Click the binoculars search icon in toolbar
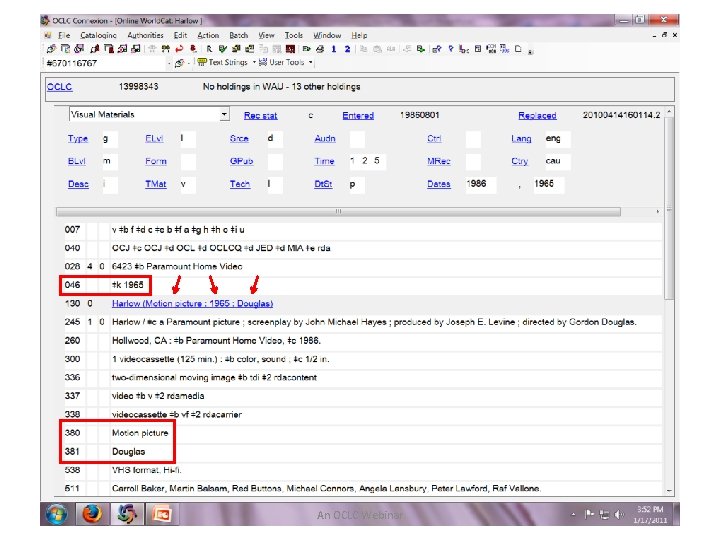The width and height of the screenshot is (720, 540). tap(166, 49)
